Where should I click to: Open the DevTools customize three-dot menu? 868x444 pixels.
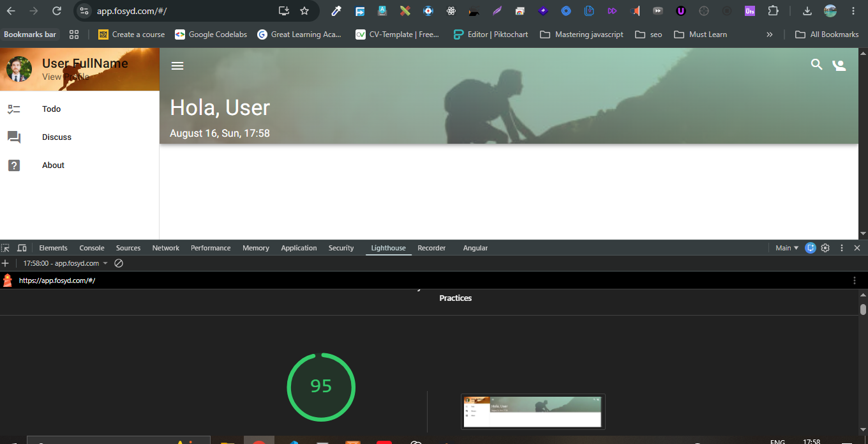point(842,248)
